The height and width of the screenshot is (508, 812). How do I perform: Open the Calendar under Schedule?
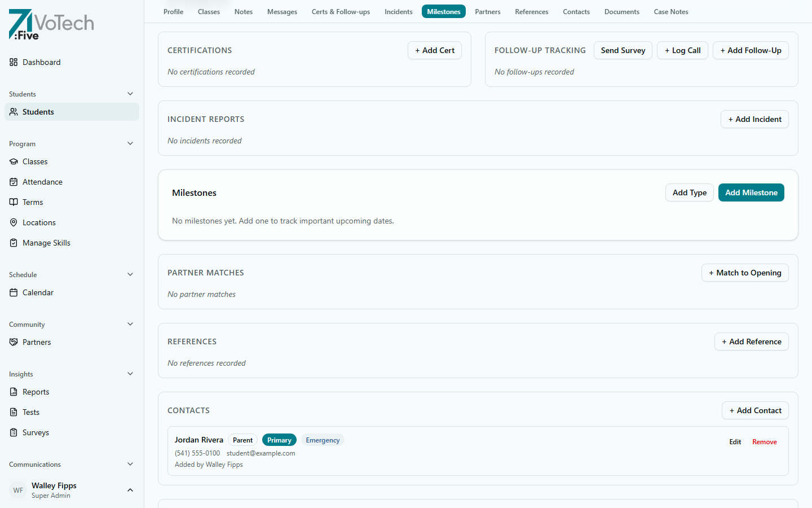[38, 292]
